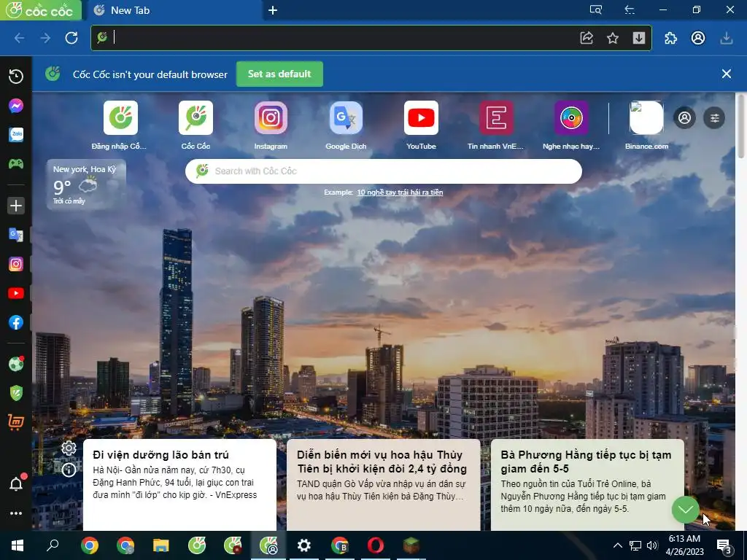Show hidden system tray icons

point(617,545)
